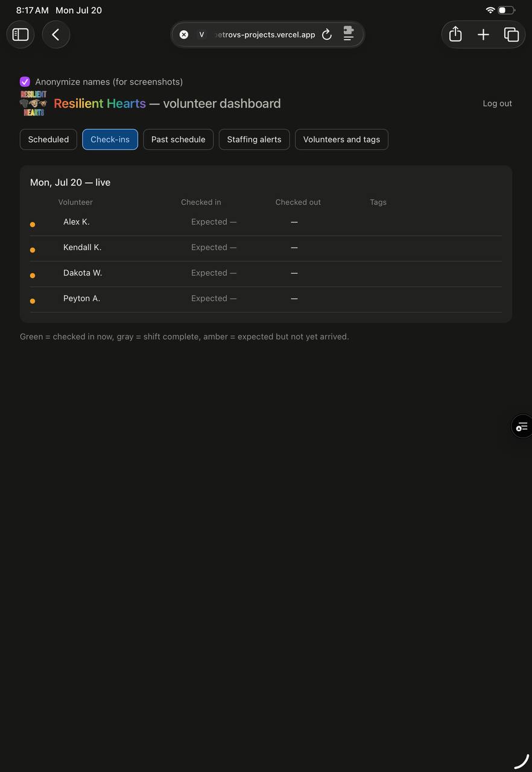Screen dimensions: 532x772
Task: Open the Past schedule tab
Action: (x=179, y=139)
